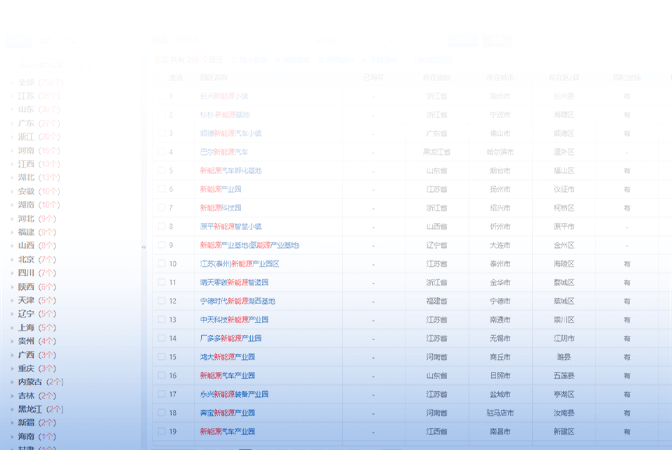Expand the 黑龙江 province node arrow
The height and width of the screenshot is (450, 672).
point(12,409)
